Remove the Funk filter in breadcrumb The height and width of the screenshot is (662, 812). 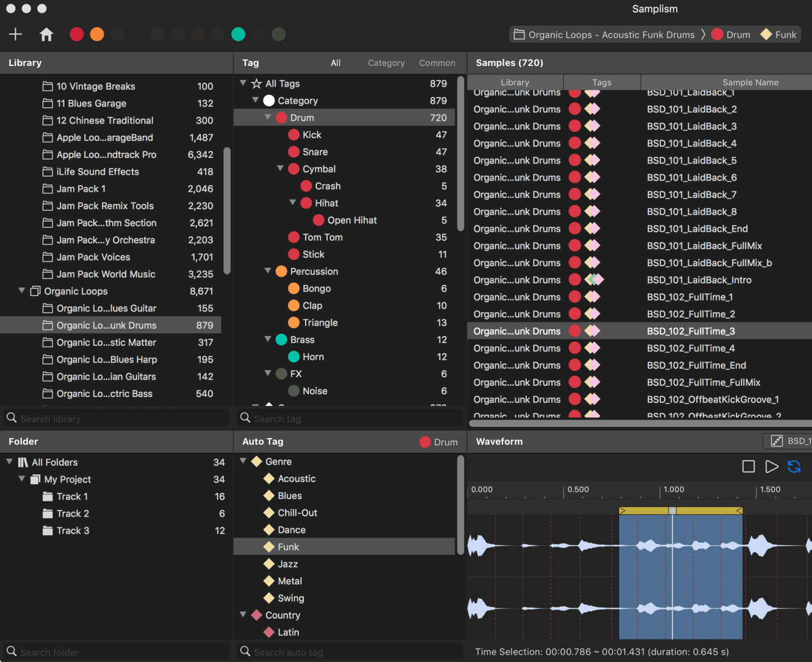pos(779,35)
